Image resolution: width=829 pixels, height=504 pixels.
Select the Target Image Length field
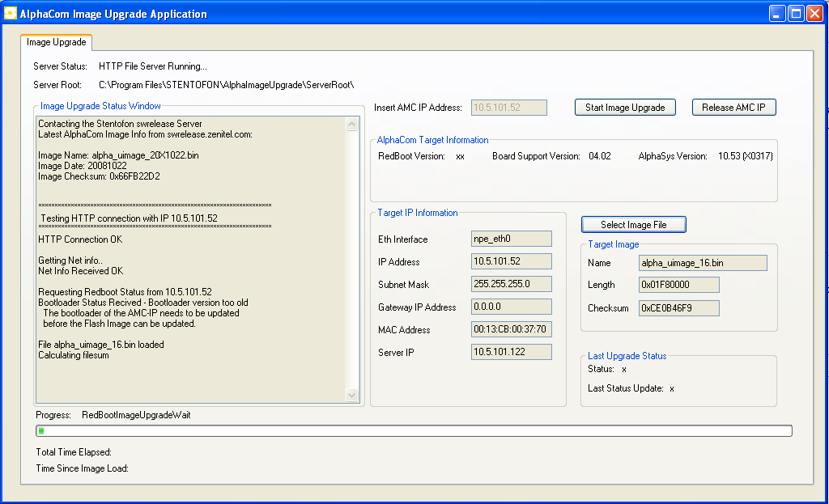678,285
